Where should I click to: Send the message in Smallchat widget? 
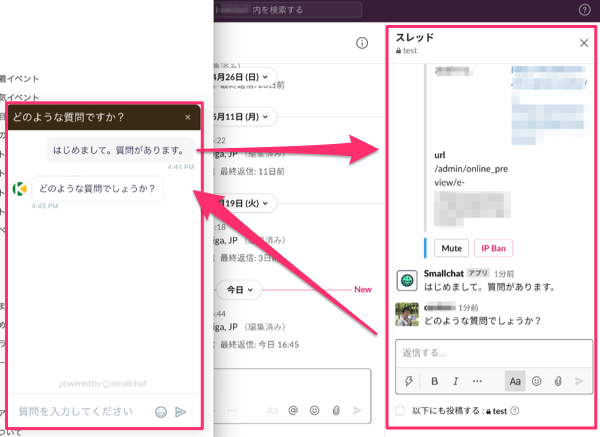tap(180, 412)
